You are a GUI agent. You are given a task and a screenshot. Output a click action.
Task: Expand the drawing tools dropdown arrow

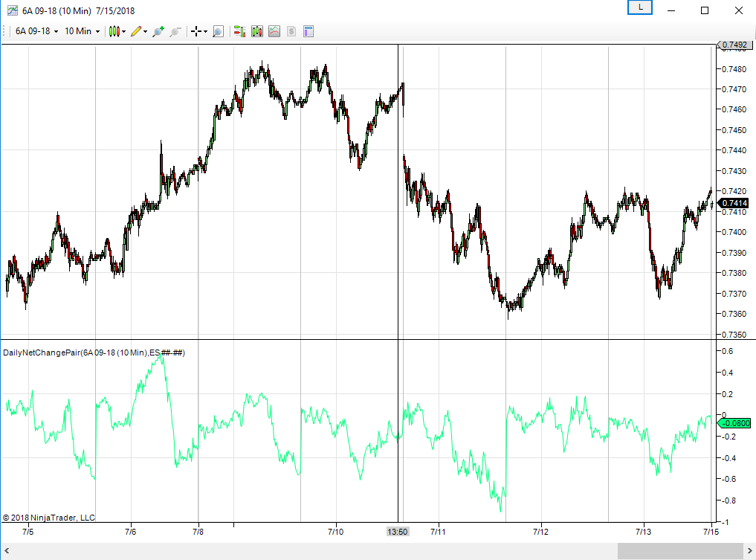pyautogui.click(x=145, y=32)
